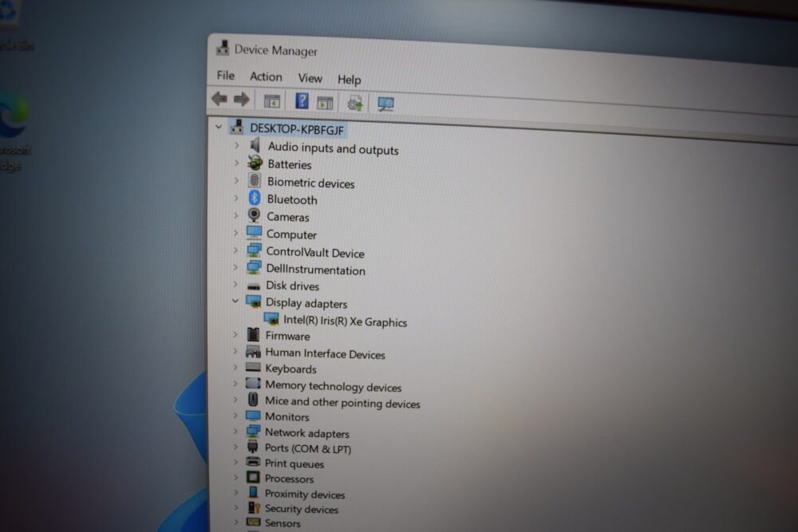
Task: Collapse the Display adapters category
Action: 235,301
